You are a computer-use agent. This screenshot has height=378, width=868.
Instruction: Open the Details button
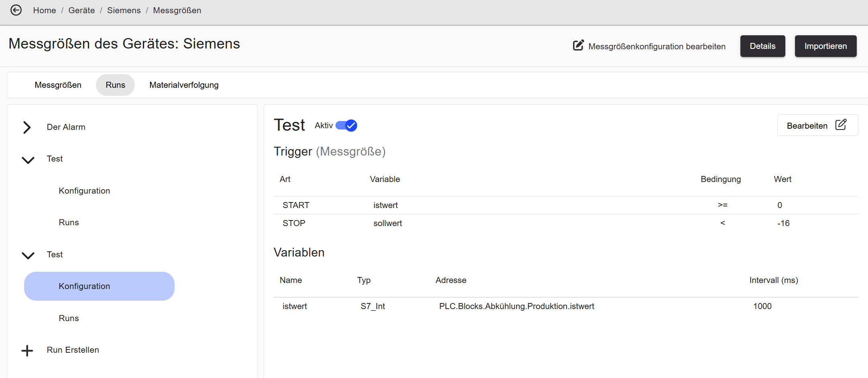(x=762, y=46)
